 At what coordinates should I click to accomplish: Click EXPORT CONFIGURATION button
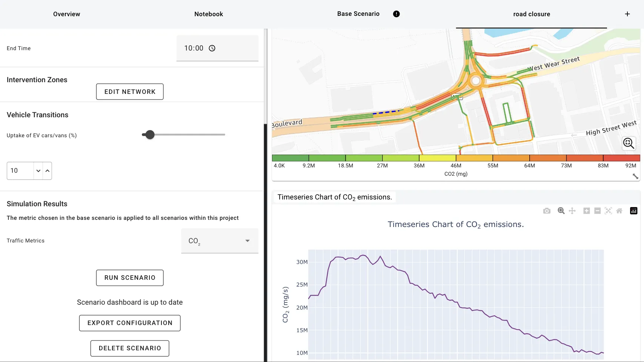click(130, 323)
